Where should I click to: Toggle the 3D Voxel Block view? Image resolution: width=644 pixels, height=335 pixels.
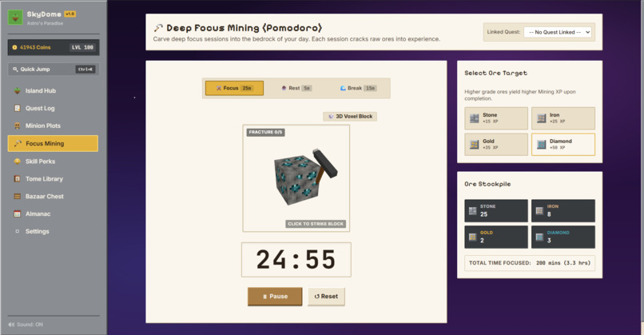point(350,116)
